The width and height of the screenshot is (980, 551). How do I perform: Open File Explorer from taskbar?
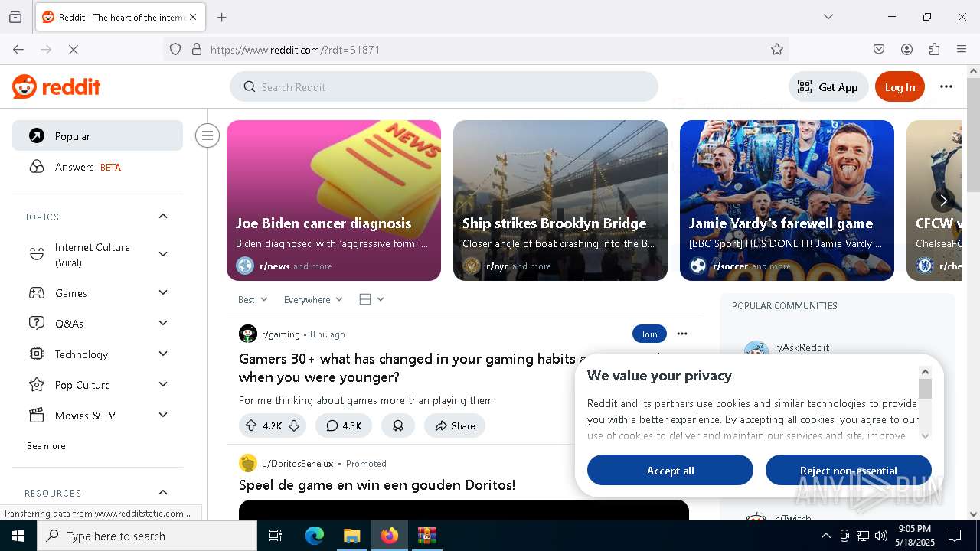[x=351, y=536]
